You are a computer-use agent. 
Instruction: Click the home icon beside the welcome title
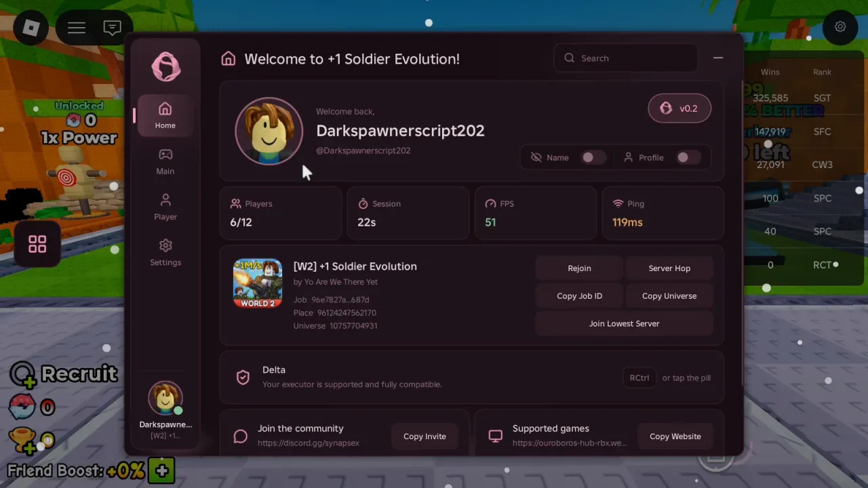tap(229, 59)
